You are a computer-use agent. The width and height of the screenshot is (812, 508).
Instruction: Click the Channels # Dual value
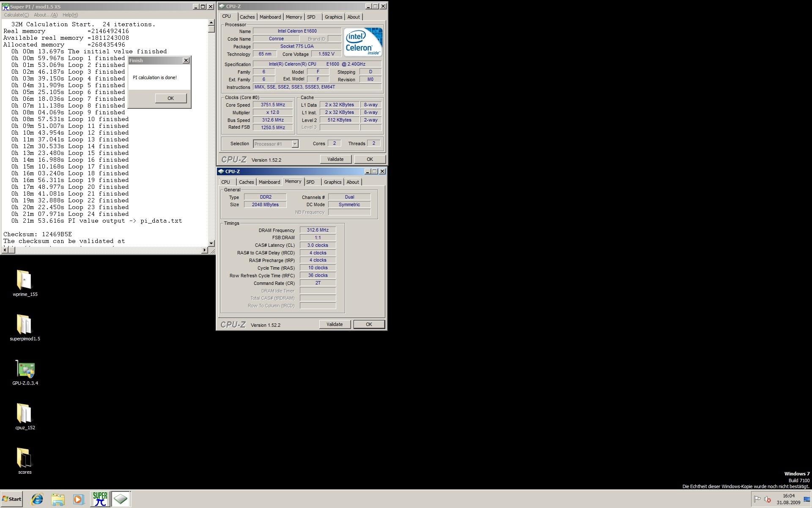click(x=349, y=197)
